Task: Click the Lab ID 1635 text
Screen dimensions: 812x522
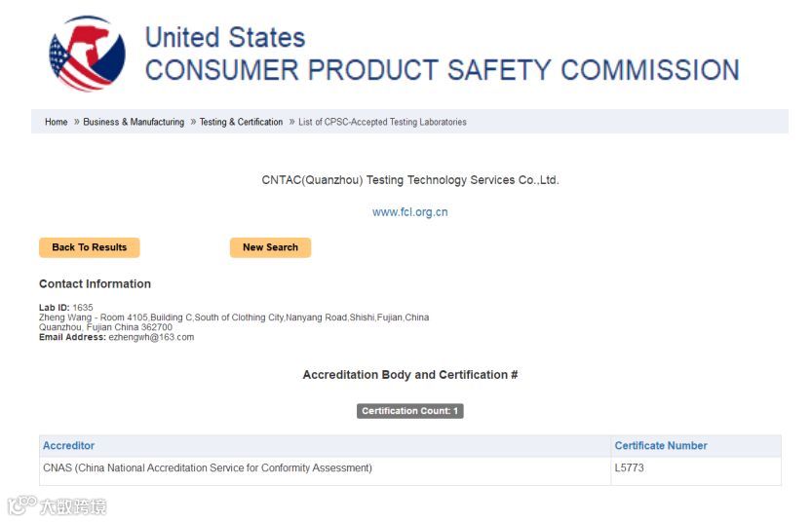Action: click(66, 308)
